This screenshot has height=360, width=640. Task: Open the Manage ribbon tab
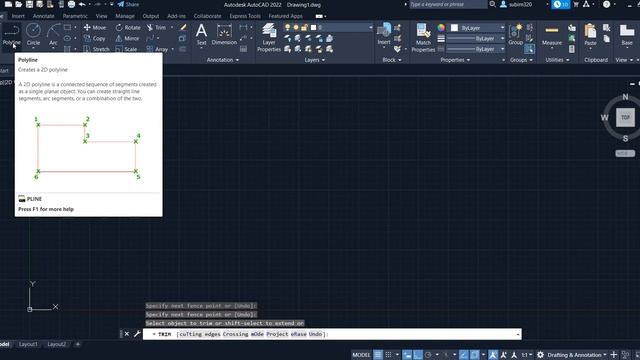124,16
